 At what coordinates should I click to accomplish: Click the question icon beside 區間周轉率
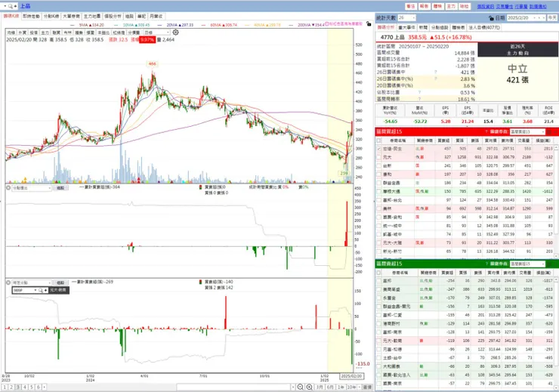[419, 99]
